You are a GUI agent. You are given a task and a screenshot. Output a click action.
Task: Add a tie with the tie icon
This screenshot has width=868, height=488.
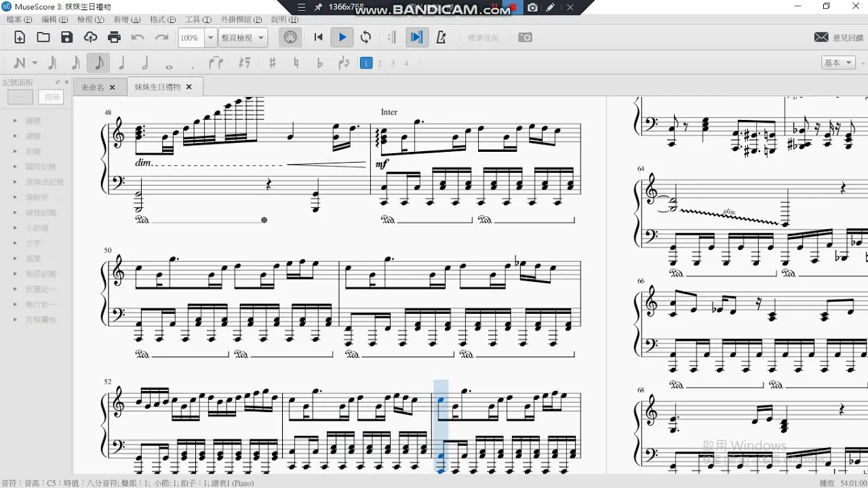click(x=216, y=63)
